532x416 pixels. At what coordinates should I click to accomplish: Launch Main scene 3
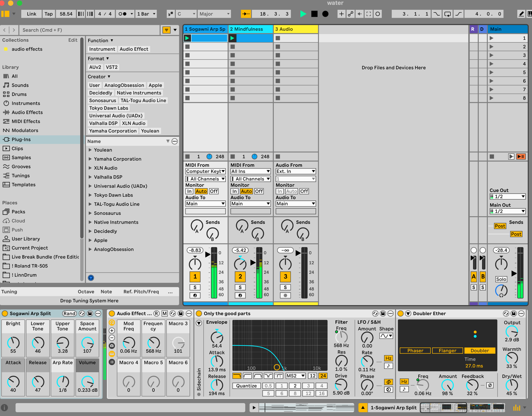(x=492, y=55)
